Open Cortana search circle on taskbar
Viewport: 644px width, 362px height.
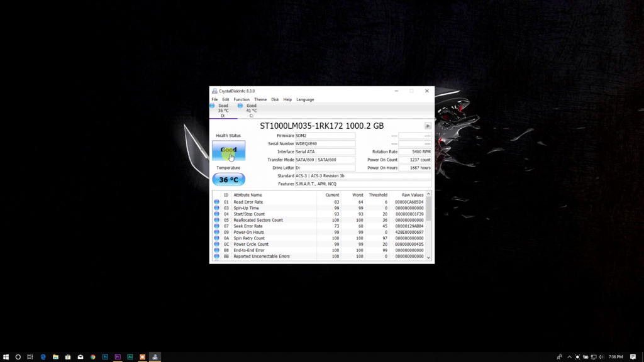click(x=18, y=357)
